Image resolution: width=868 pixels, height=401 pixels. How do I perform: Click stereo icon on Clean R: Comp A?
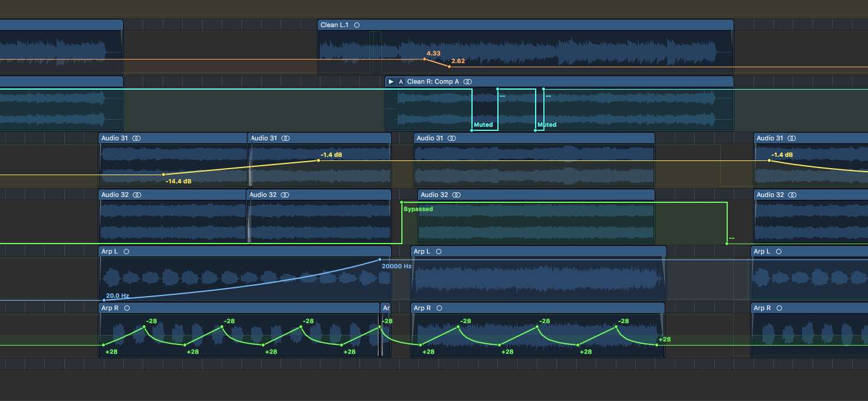point(467,81)
